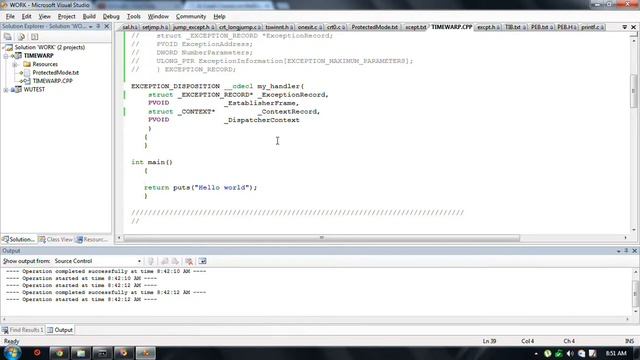Click Go to Previous Message icon
The width and height of the screenshot is (640, 360).
point(164,261)
